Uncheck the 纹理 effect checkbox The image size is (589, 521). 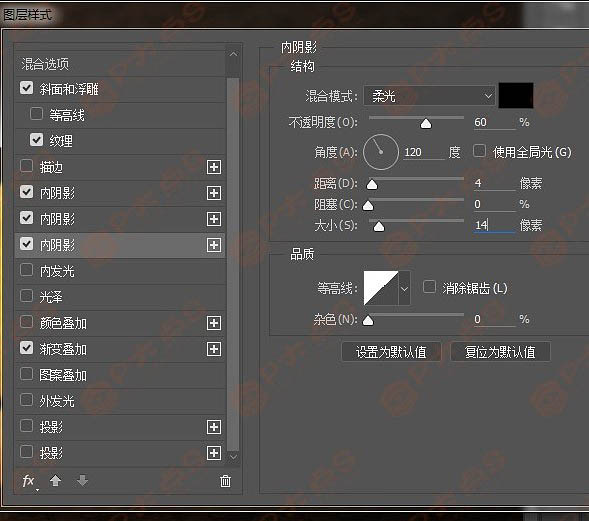pyautogui.click(x=36, y=140)
